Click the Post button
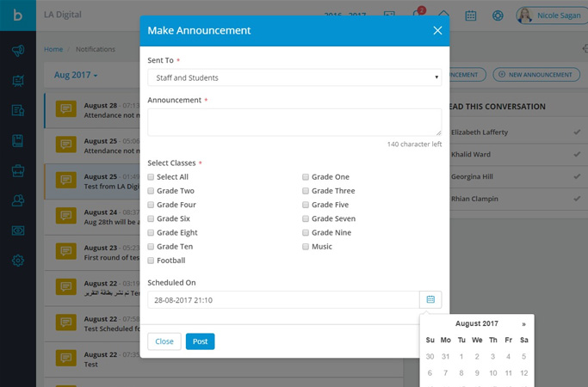588x387 pixels. [200, 341]
